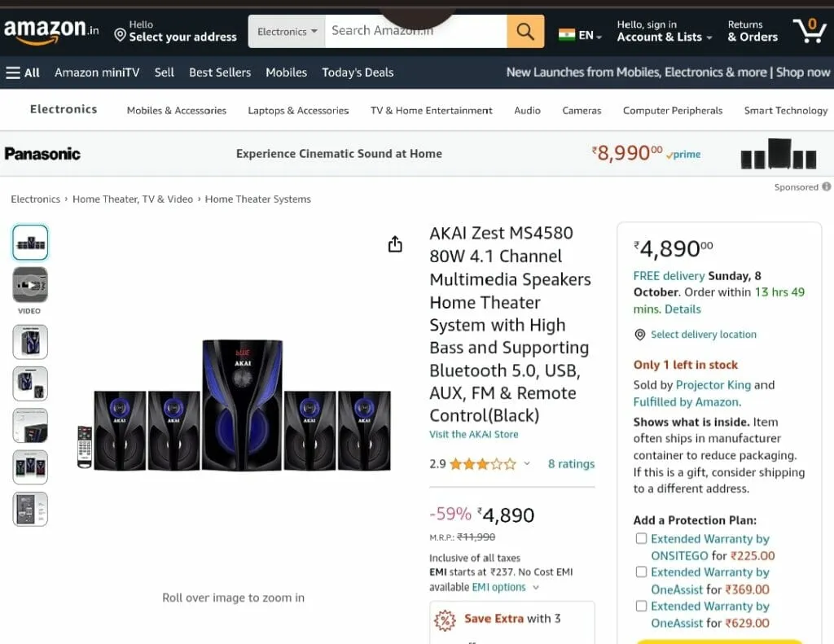Screen dimensions: 834x644
Task: Click the India flag language icon
Action: point(567,35)
